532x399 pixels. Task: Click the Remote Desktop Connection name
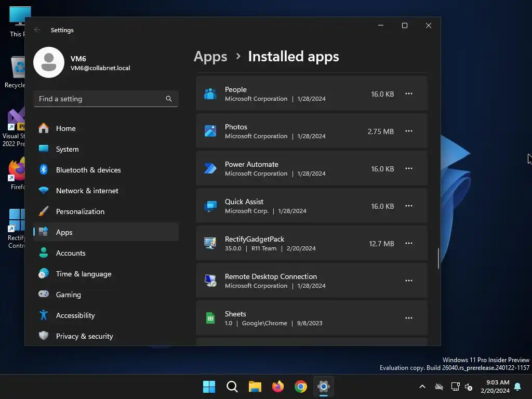coord(271,276)
